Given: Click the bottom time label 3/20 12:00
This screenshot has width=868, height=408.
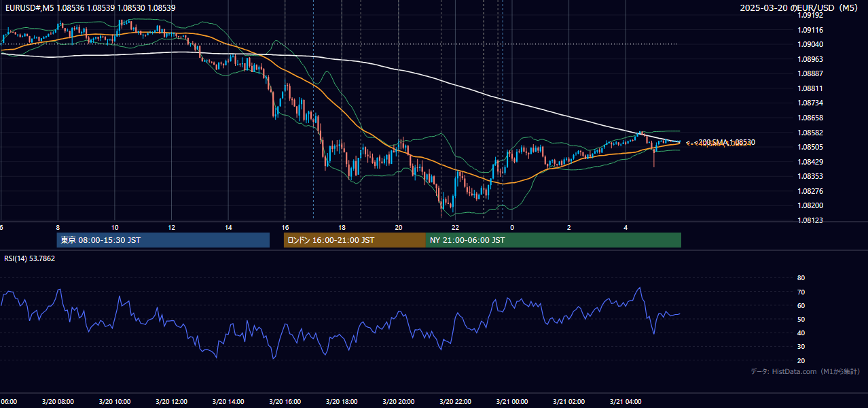Looking at the screenshot, I should pyautogui.click(x=171, y=402).
